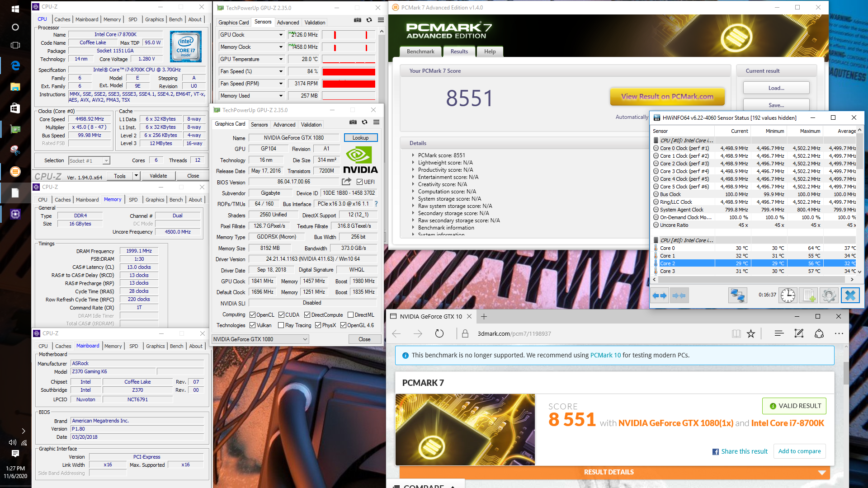Open the Action Center notification icon
This screenshot has width=868, height=488.
point(15,453)
